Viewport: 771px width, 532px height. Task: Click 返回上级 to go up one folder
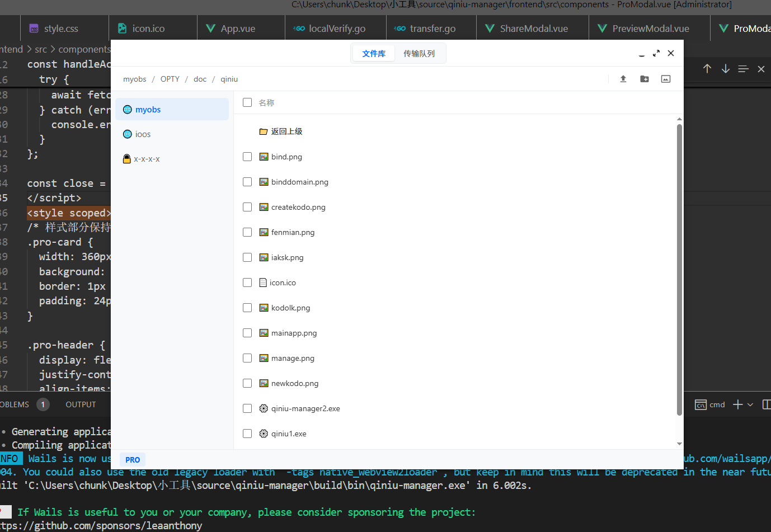pyautogui.click(x=286, y=131)
